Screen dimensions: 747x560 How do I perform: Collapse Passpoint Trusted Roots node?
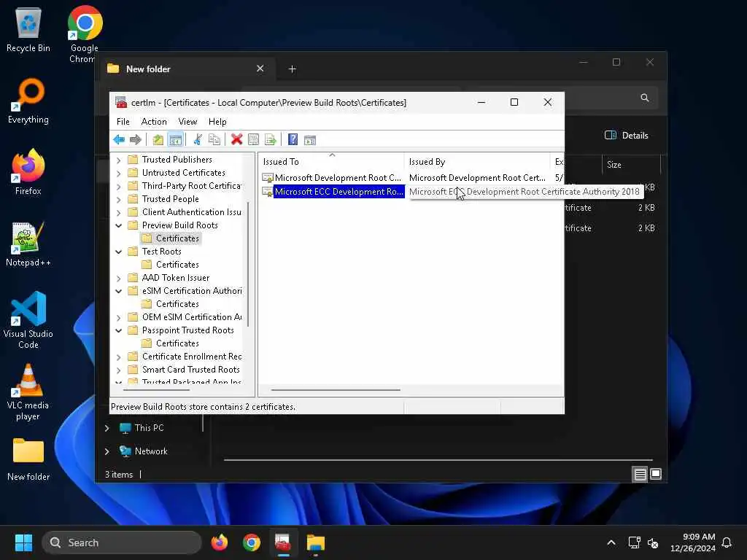(119, 330)
